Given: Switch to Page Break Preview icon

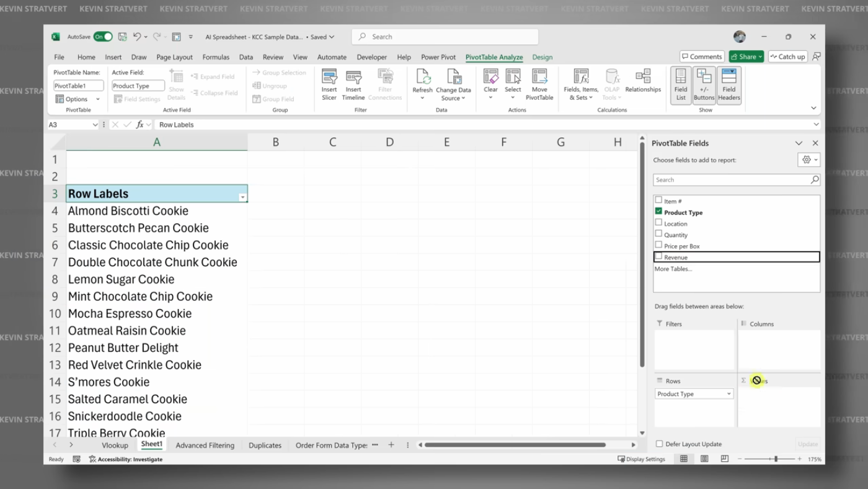Looking at the screenshot, I should click(x=725, y=459).
